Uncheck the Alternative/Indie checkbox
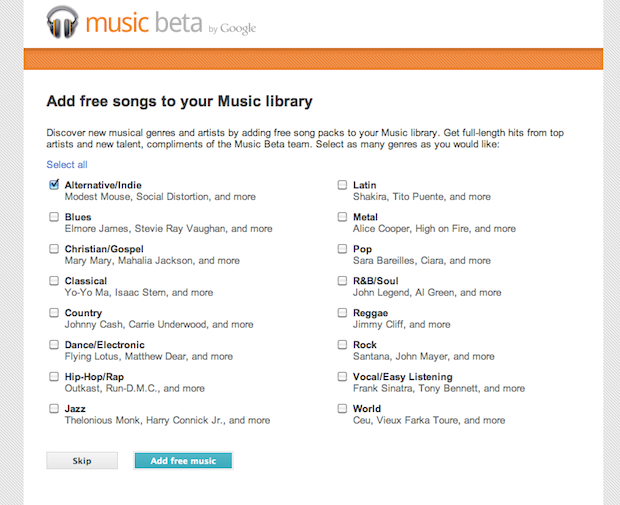This screenshot has width=620, height=505. click(53, 185)
